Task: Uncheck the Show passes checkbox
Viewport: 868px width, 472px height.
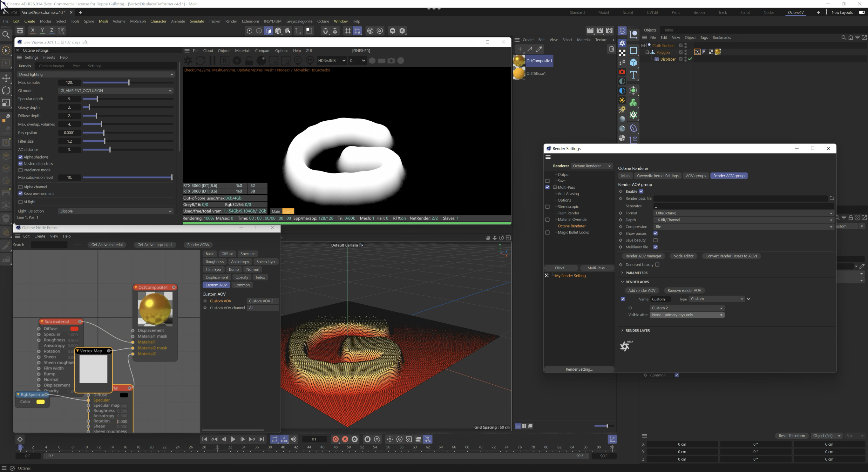Action: pos(655,233)
